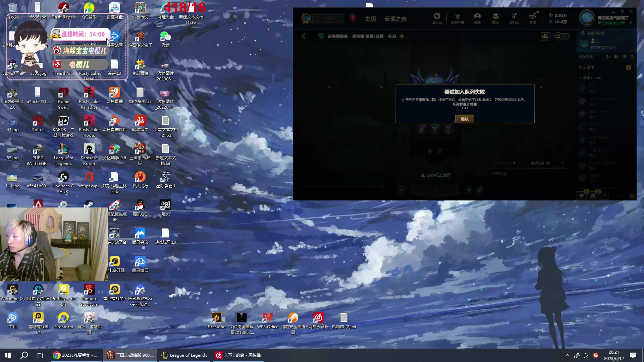Search friends with the magnifier in 好友列表
This screenshot has width=644, height=362.
pyautogui.click(x=632, y=57)
